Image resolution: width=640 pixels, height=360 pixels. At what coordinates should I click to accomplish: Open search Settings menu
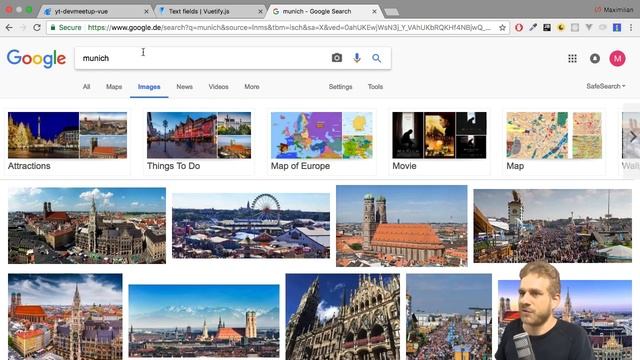click(x=340, y=87)
